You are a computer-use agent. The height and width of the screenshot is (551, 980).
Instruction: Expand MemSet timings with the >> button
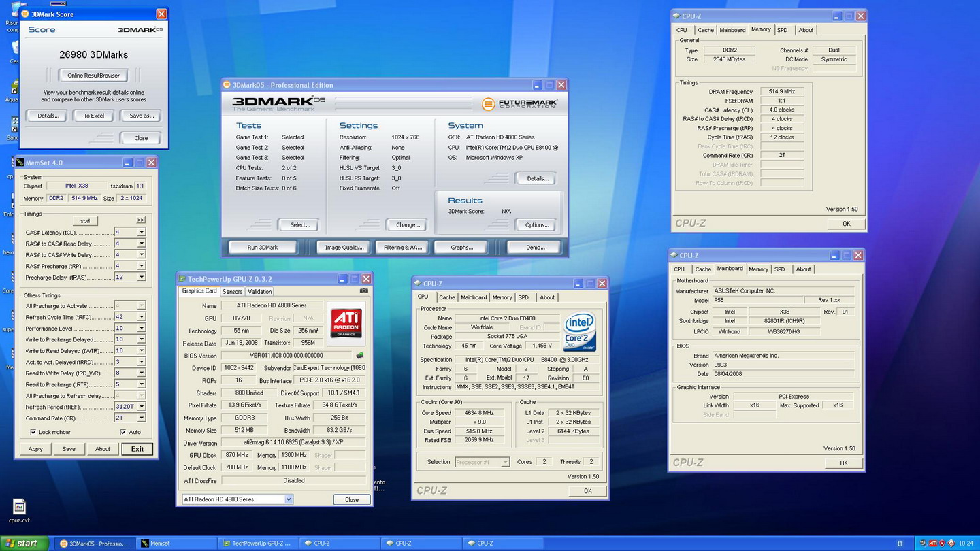140,220
